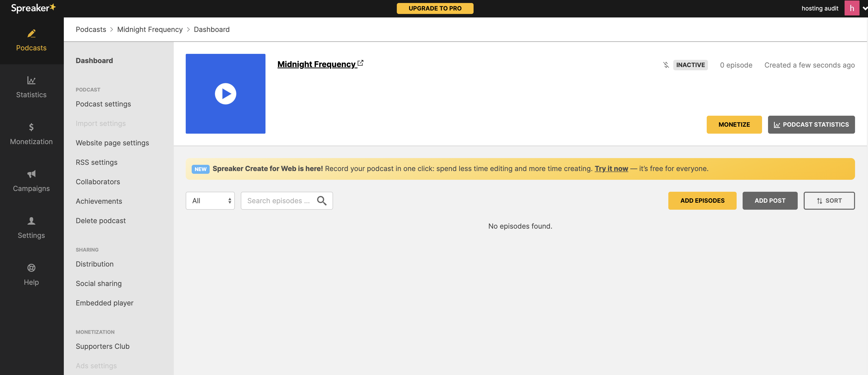Click the Dashboard breadcrumb

click(x=212, y=29)
